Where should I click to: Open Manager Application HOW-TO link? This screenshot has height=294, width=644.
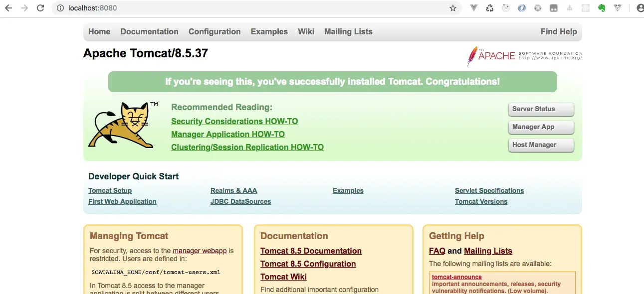(228, 134)
